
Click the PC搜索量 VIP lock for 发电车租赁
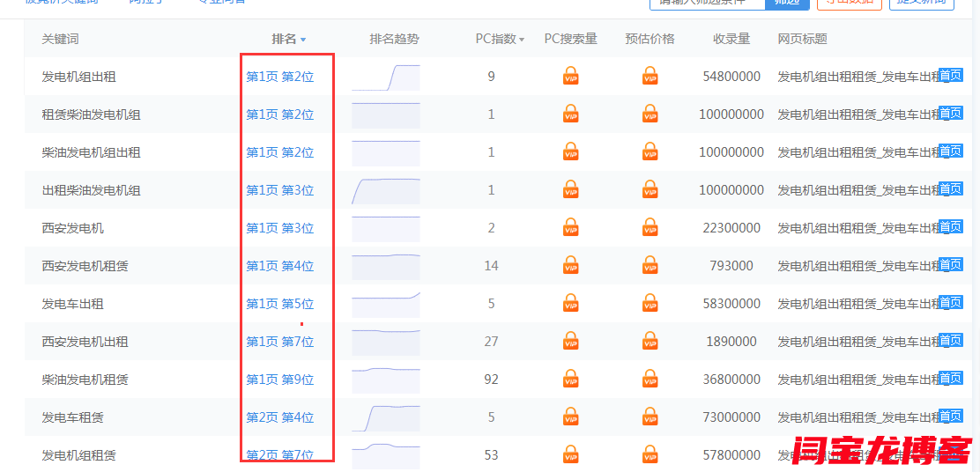pos(570,417)
